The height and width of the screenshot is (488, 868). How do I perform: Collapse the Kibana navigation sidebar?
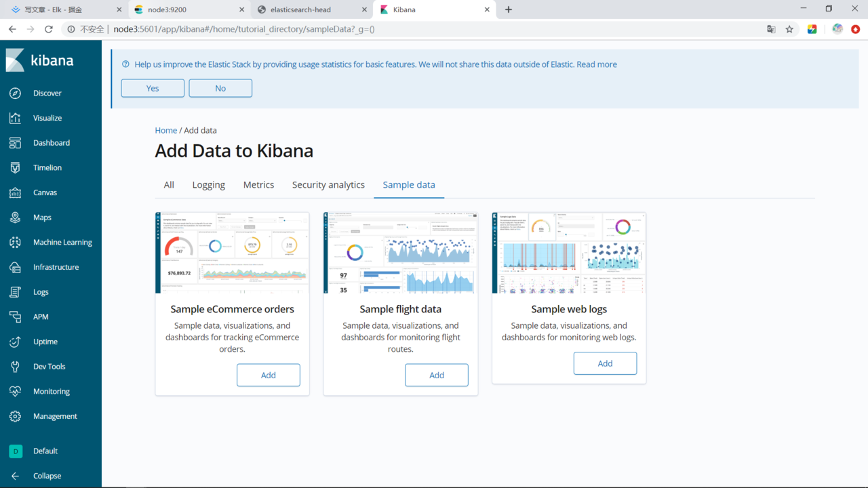(x=45, y=475)
